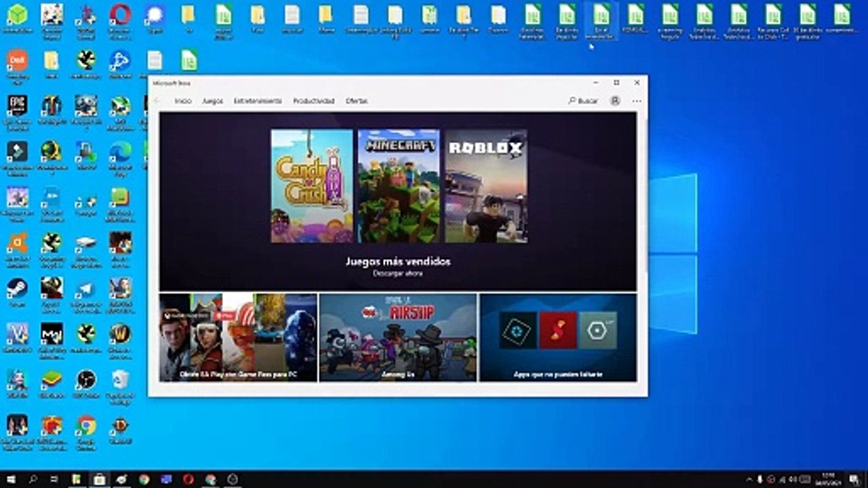
Task: Minimize the Microsoft Store window
Action: coord(595,83)
